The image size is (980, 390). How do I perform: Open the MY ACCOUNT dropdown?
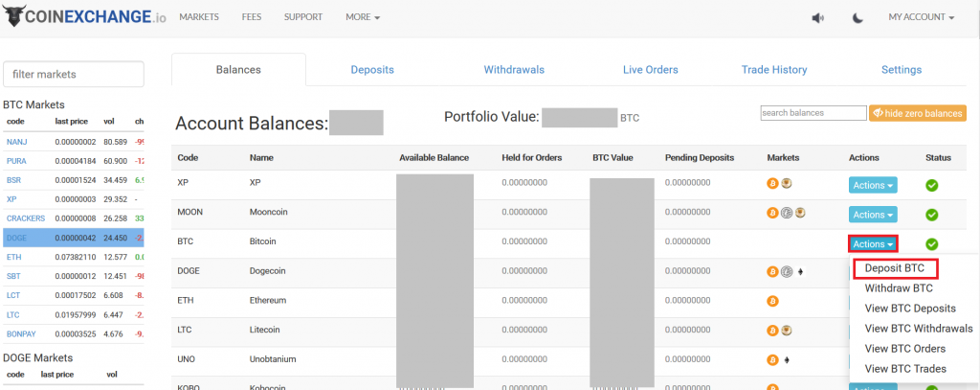click(x=922, y=17)
